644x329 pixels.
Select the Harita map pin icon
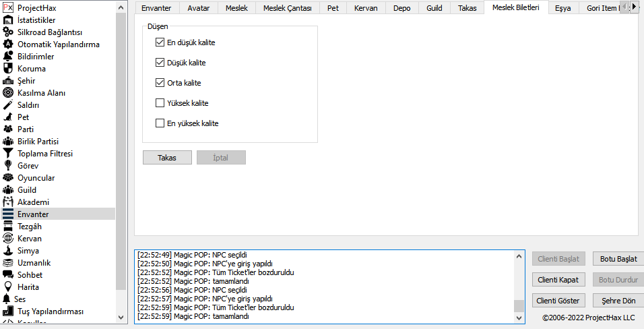(x=8, y=287)
